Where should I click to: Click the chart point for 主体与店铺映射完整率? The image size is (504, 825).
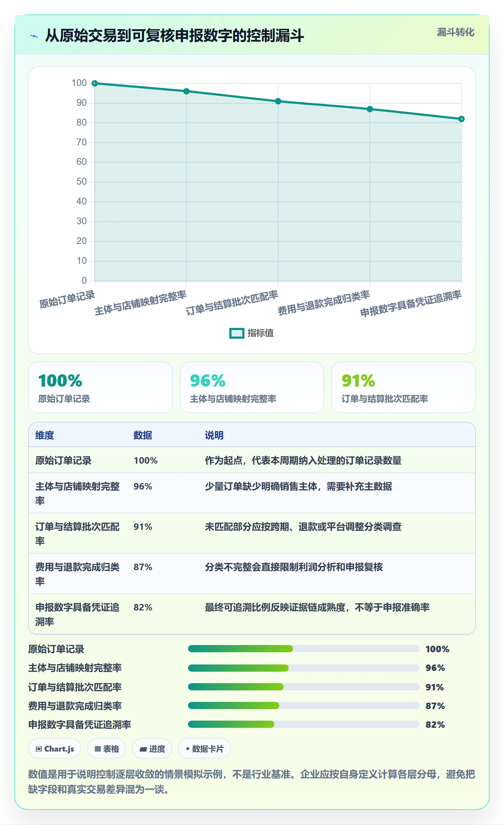(x=186, y=91)
